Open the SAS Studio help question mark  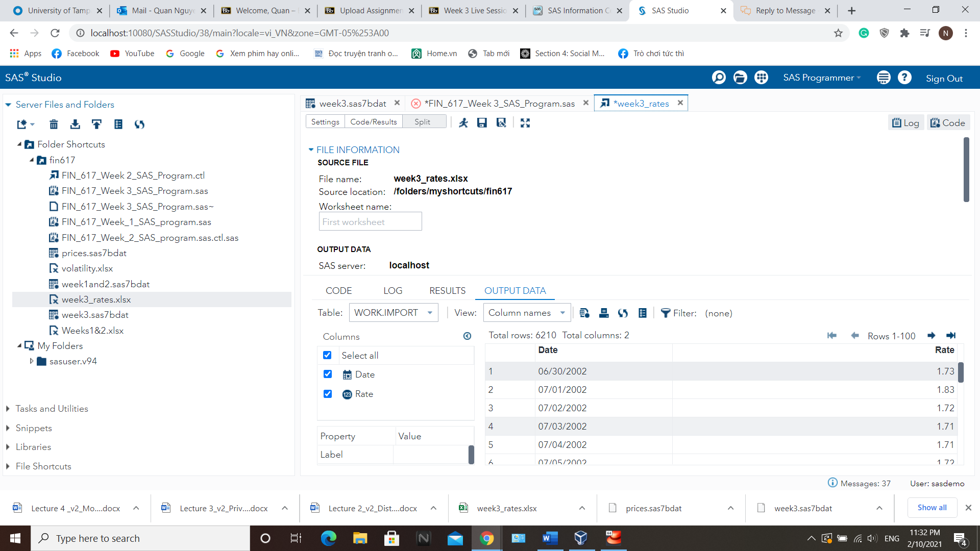click(904, 78)
